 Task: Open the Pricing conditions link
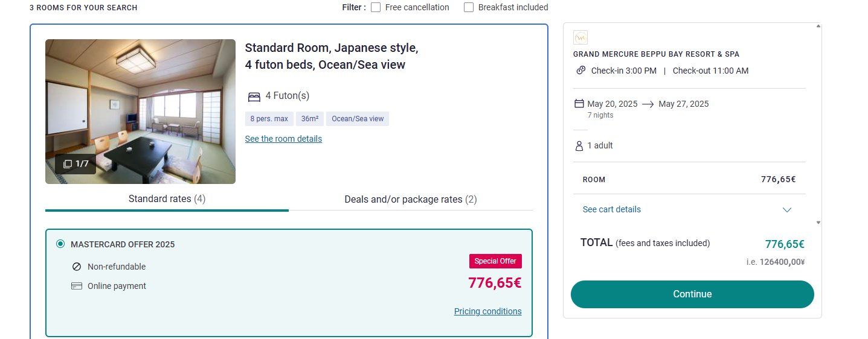coord(487,311)
